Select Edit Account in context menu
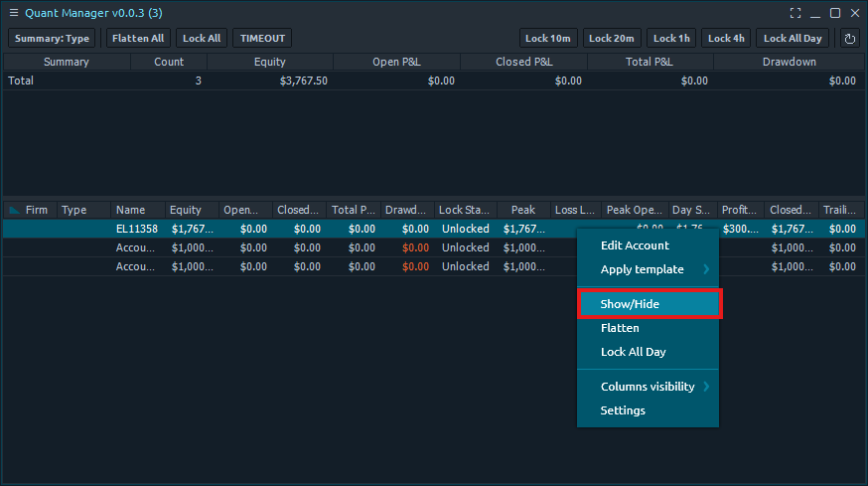The width and height of the screenshot is (868, 486). (635, 245)
